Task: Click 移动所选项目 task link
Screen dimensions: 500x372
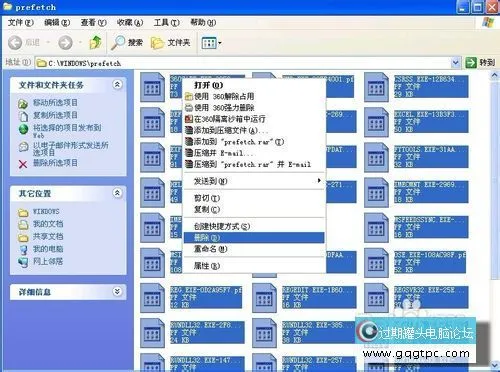Action: click(x=55, y=103)
